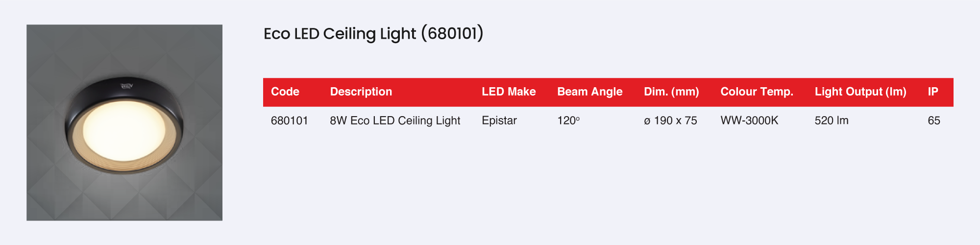The image size is (980, 245).
Task: Select the Eco LED Ceiling Light title
Action: 373,34
